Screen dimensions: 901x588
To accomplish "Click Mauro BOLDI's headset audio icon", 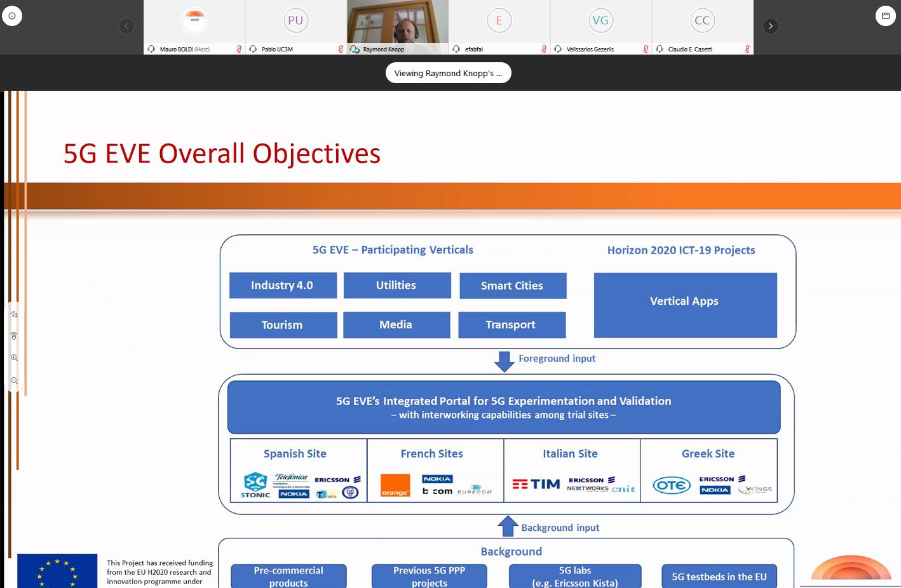I will point(151,49).
